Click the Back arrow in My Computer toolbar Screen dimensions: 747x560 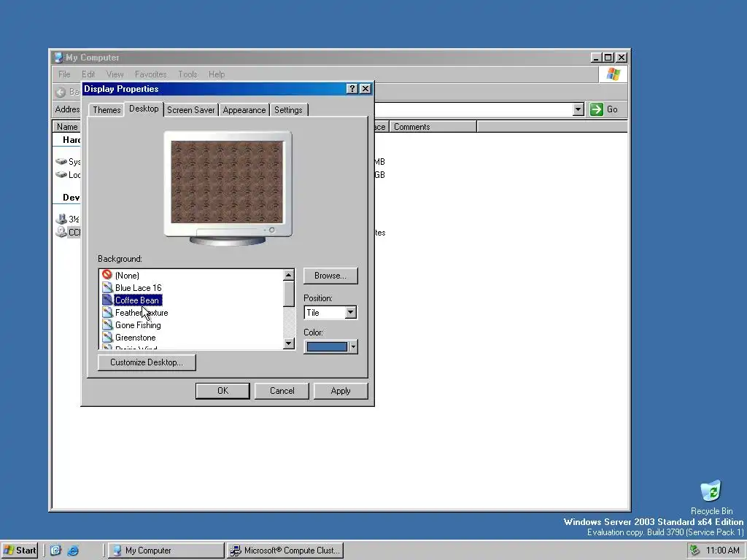coord(61,92)
